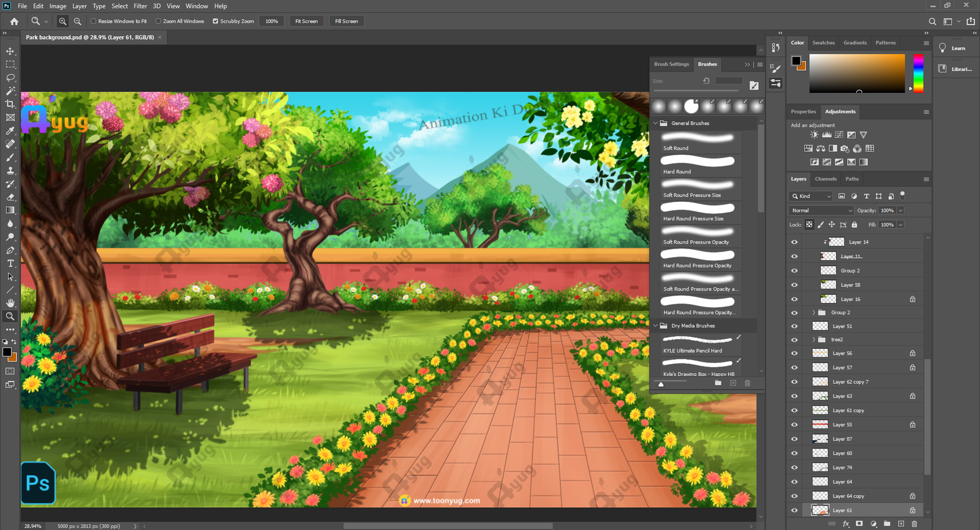Select the Hand tool

click(10, 303)
